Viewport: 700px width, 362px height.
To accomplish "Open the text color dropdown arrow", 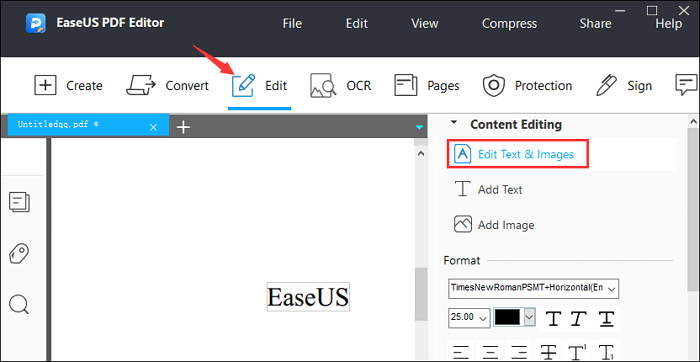I will [529, 317].
